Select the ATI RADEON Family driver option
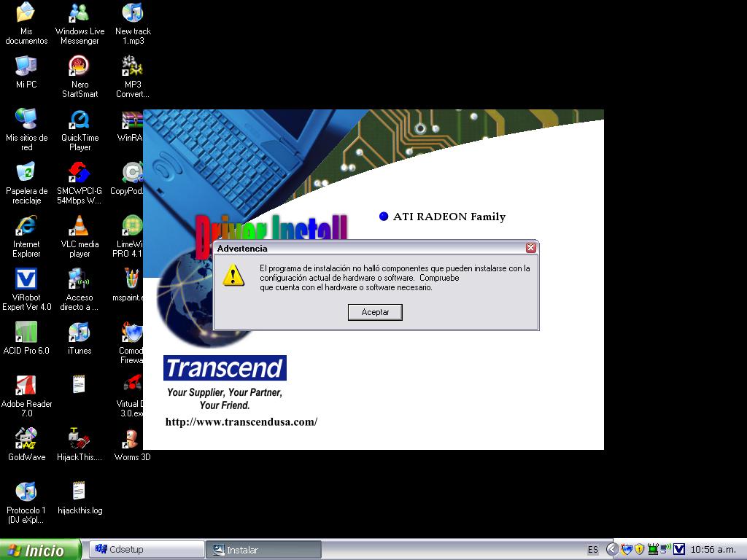The image size is (747, 560). (442, 217)
